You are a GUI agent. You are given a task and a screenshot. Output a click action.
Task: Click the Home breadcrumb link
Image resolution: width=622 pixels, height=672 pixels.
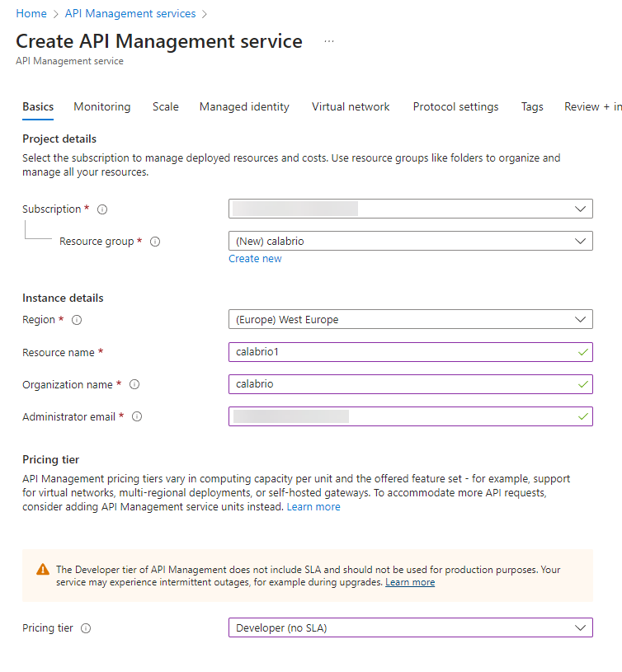(x=31, y=14)
